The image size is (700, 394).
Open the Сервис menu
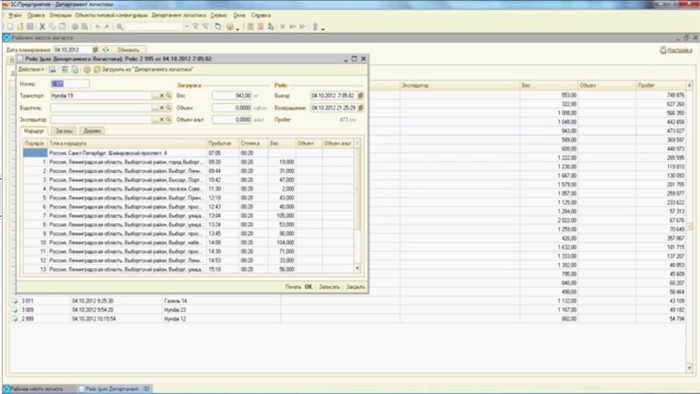[219, 15]
